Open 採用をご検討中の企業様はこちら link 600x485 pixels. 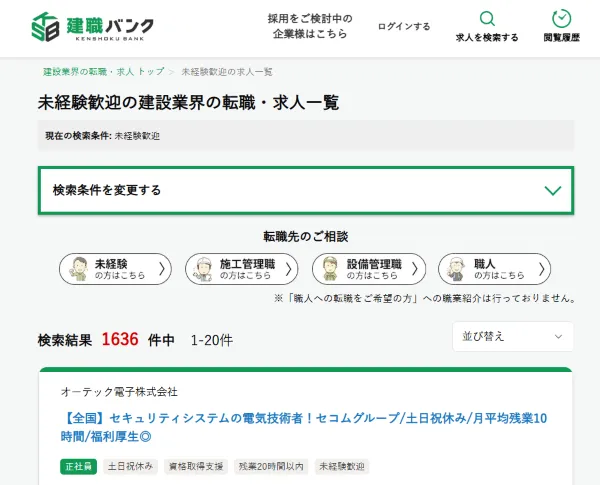[x=310, y=26]
